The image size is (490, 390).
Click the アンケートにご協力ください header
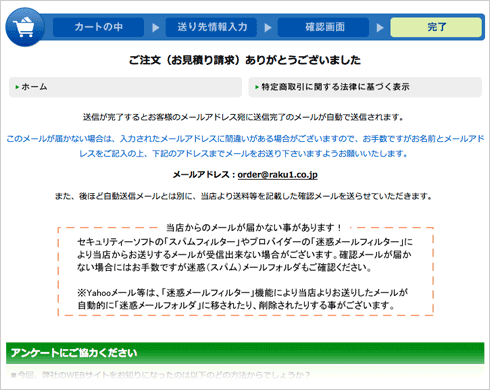click(x=245, y=353)
